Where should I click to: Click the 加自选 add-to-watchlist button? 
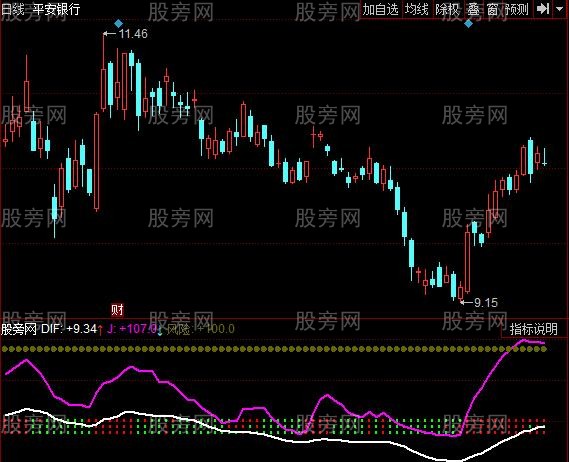point(381,9)
